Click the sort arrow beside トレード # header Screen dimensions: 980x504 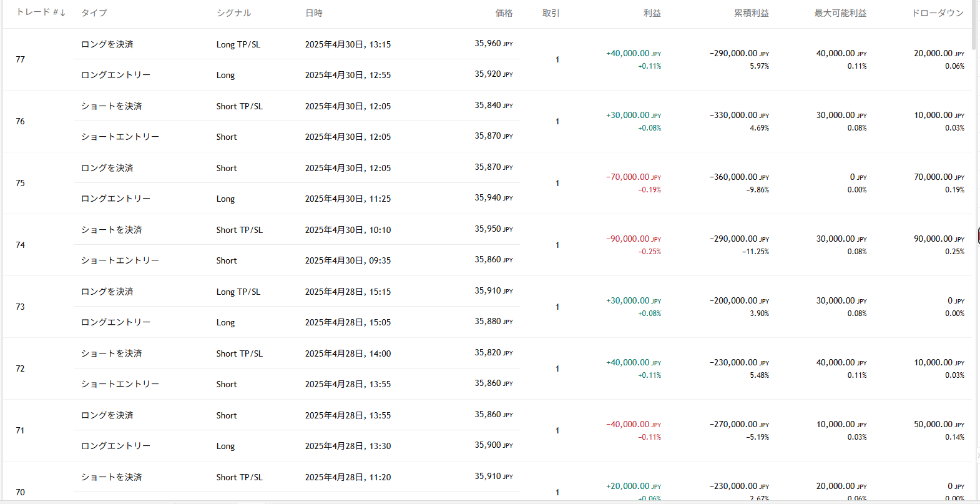[x=63, y=13]
